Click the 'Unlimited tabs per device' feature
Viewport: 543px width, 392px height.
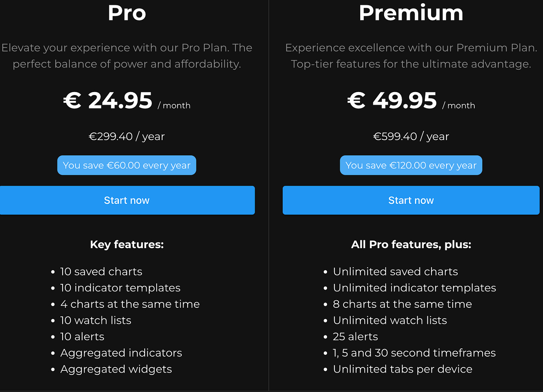[402, 369]
